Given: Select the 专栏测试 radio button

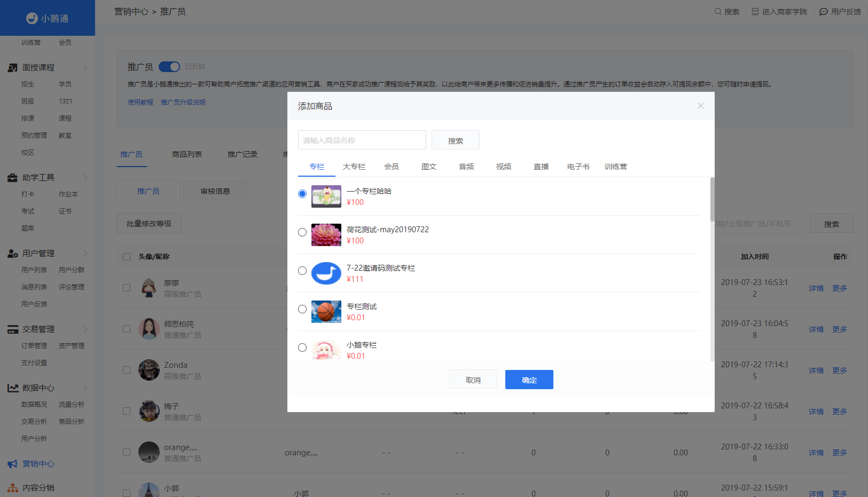Looking at the screenshot, I should [302, 309].
